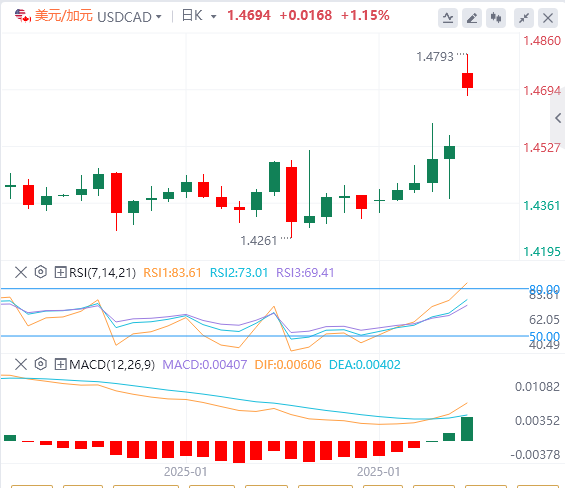This screenshot has height=488, width=565.
Task: Click the RSI(7,14,21) indicator label
Action: click(102, 272)
